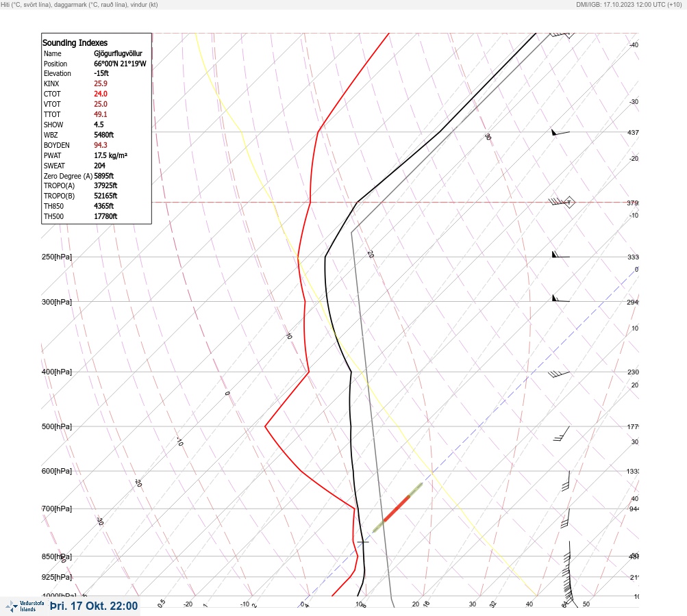Click the wind barb at 300 hPa
Screen dimensions: 687x616
click(560, 298)
